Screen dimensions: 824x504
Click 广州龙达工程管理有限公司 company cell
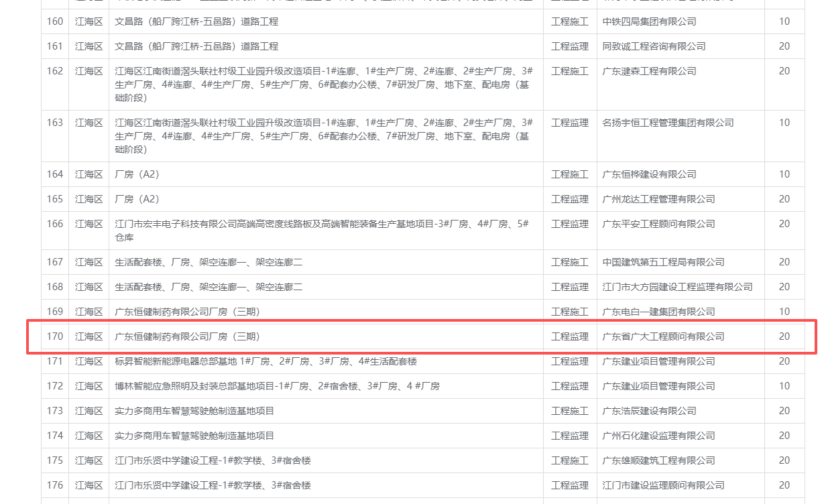coord(658,199)
